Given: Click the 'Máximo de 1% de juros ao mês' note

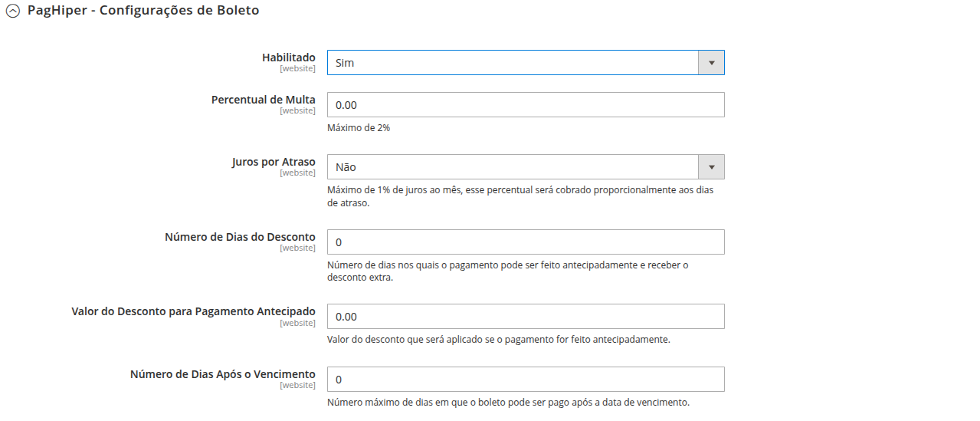Looking at the screenshot, I should (x=520, y=196).
